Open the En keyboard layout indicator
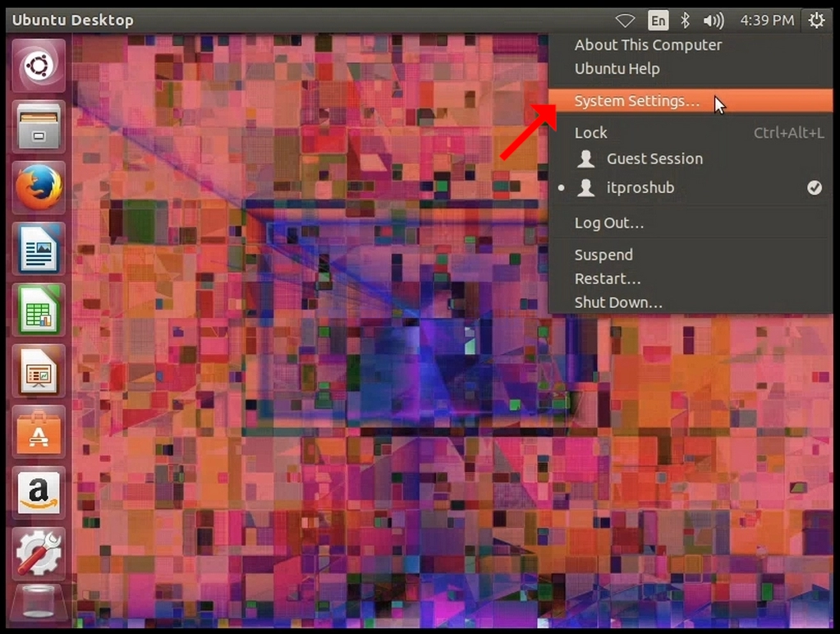Screen dimensions: 840x634 pyautogui.click(x=658, y=21)
